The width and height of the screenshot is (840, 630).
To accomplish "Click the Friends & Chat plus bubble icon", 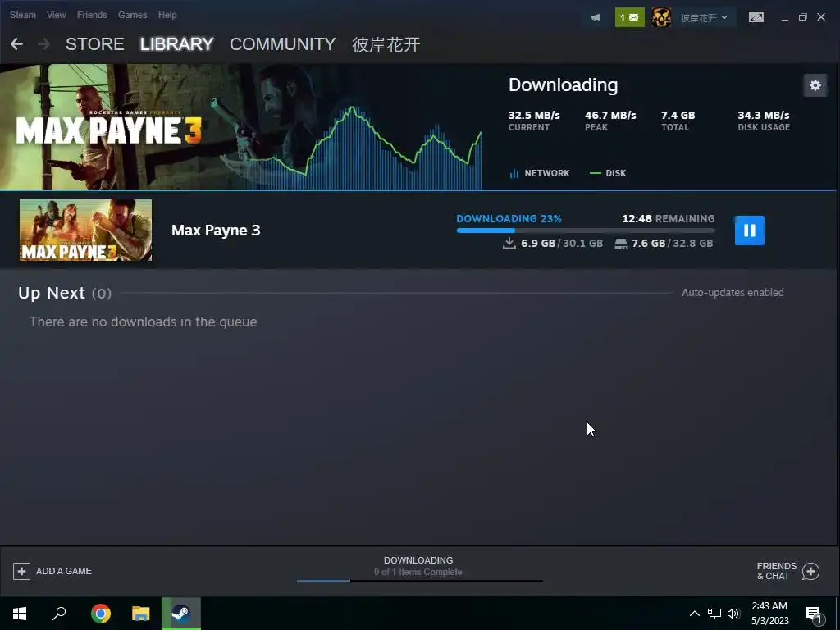I will point(811,572).
